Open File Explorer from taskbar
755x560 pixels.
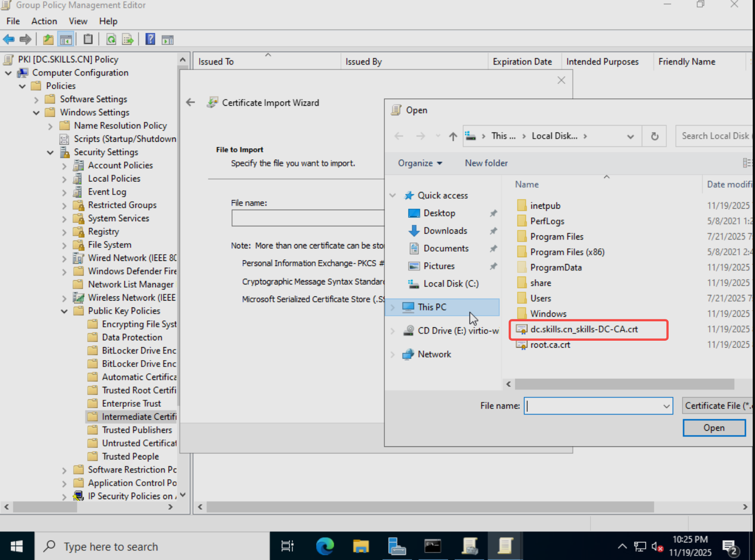click(361, 546)
